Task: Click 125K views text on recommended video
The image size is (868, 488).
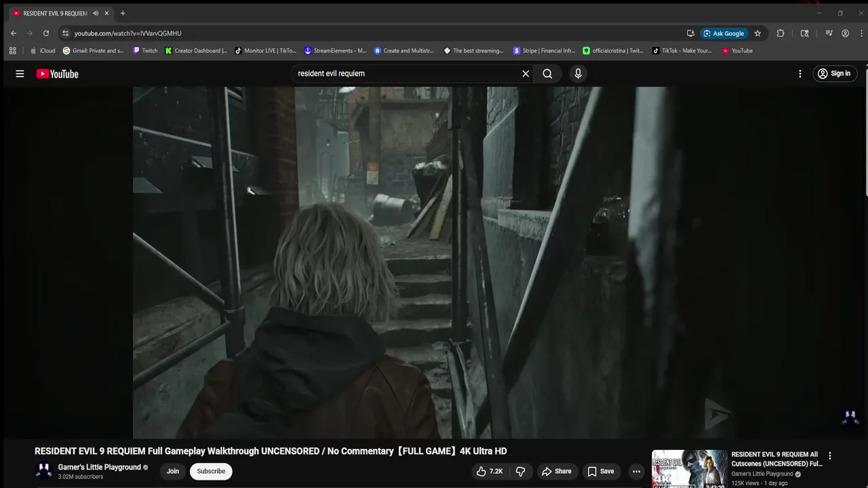Action: 745,483
